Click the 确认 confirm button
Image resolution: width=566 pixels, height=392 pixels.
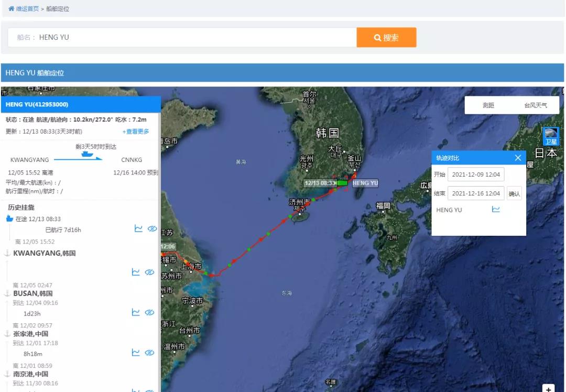[514, 194]
